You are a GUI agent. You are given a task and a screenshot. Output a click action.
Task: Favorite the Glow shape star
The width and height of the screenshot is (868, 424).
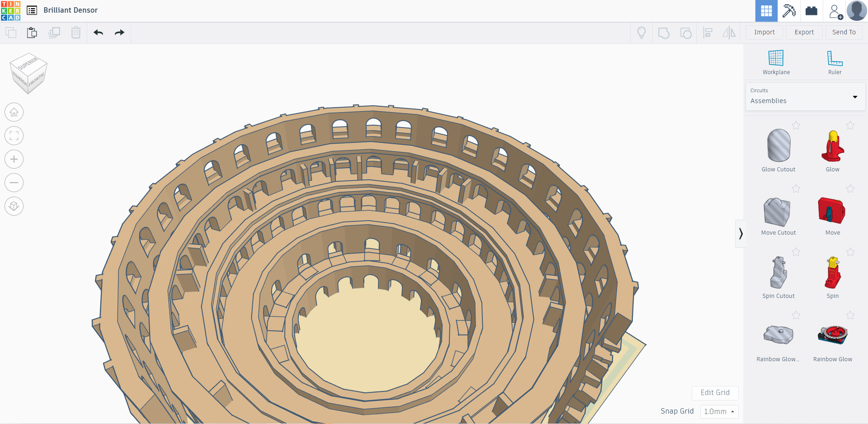click(850, 125)
